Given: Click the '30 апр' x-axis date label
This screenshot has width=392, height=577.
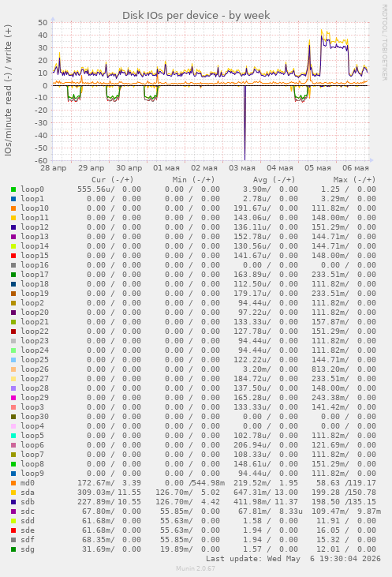Looking at the screenshot, I should pyautogui.click(x=129, y=168).
